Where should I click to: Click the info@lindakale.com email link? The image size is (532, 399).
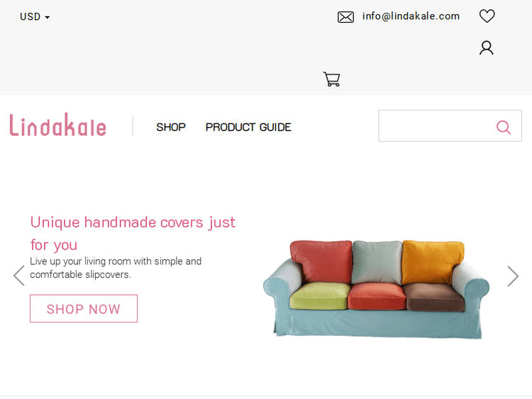point(411,16)
